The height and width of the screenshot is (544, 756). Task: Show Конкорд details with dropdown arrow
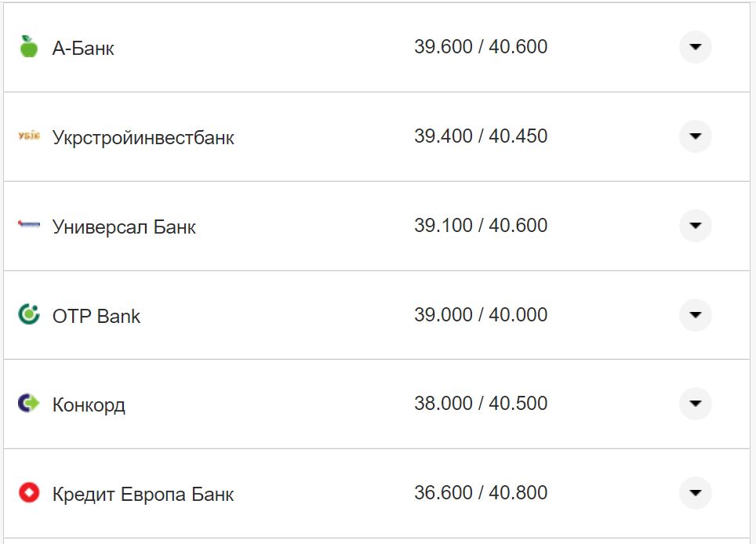[x=695, y=404]
